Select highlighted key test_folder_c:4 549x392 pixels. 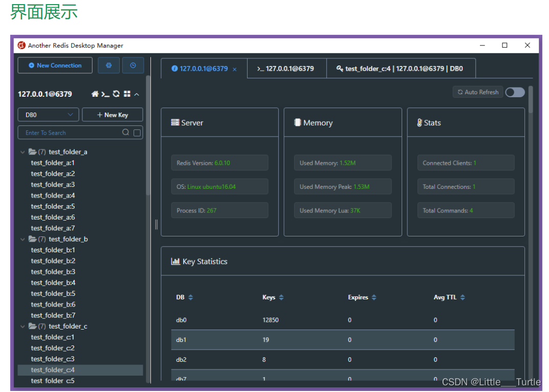[80, 369]
